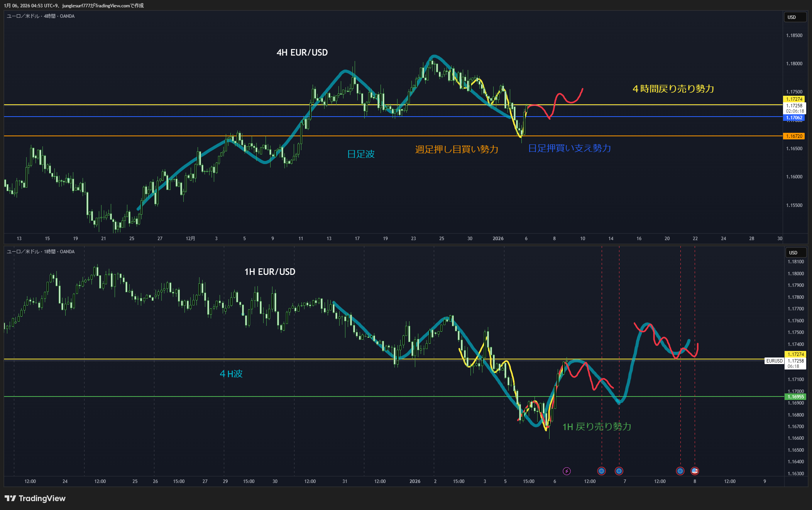This screenshot has height=510, width=812.
Task: Select the orange 週足押し目買い勢力 annotation
Action: pos(457,149)
